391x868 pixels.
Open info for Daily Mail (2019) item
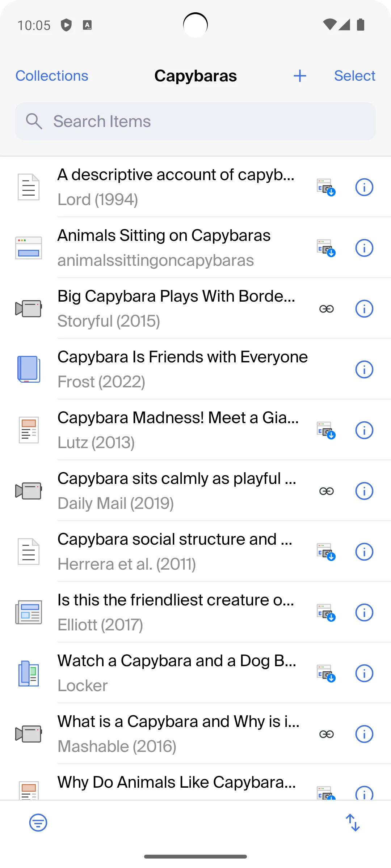click(364, 491)
